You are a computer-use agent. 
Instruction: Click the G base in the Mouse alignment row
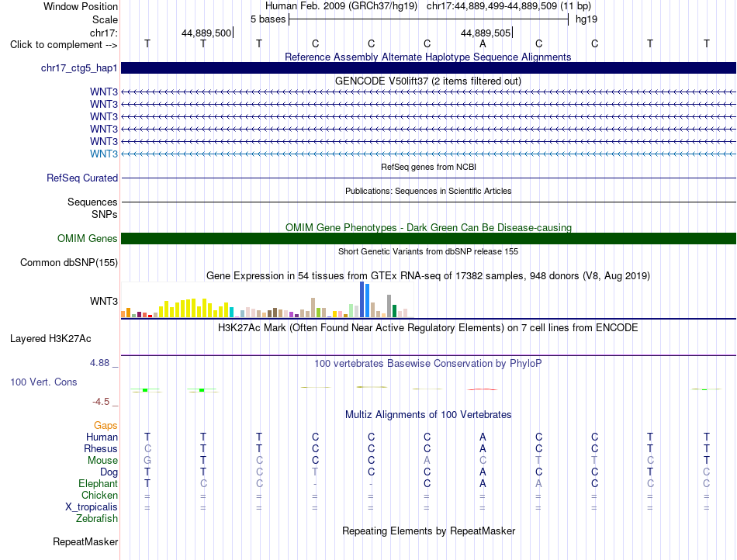point(147,461)
